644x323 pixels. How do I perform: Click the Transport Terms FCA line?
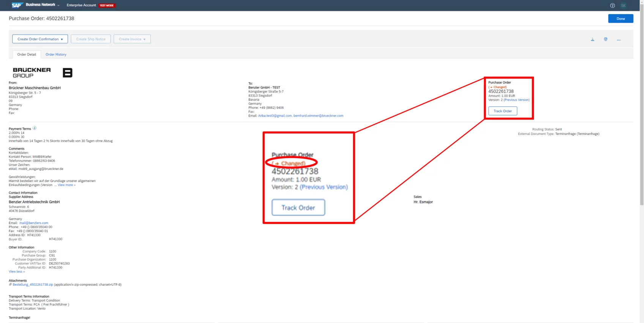[39, 305]
